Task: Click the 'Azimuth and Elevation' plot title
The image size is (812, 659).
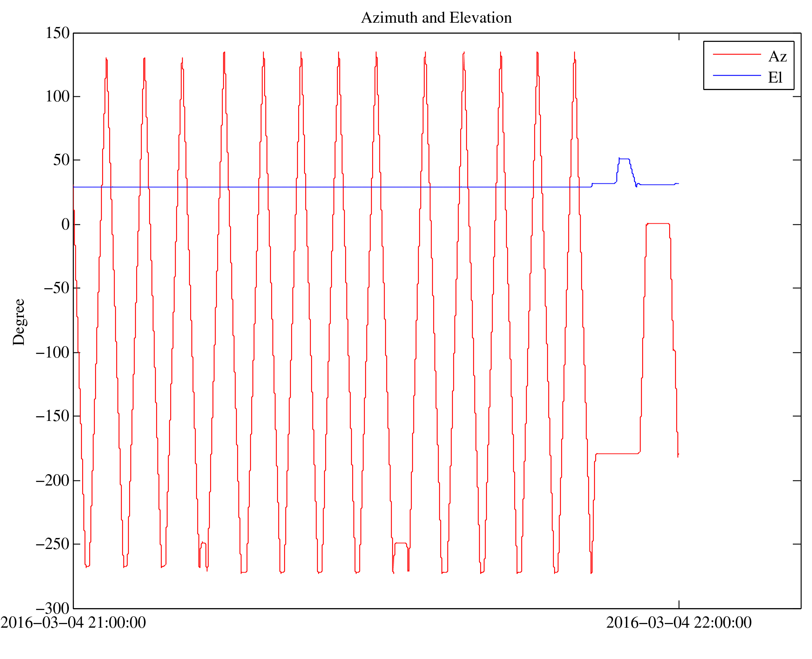Action: pyautogui.click(x=436, y=18)
